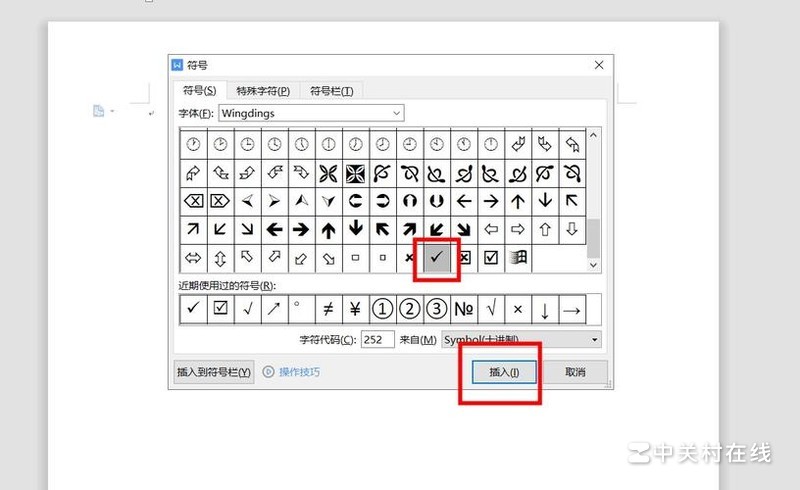This screenshot has height=490, width=800.
Task: Select the check mark symbol in the Wingdings grid
Action: point(437,257)
